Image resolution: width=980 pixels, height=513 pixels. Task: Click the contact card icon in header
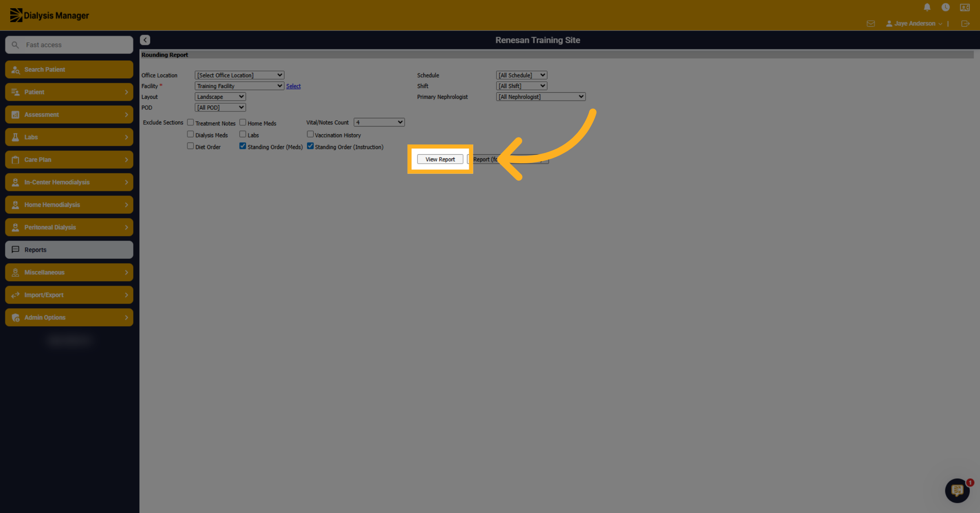(x=964, y=7)
